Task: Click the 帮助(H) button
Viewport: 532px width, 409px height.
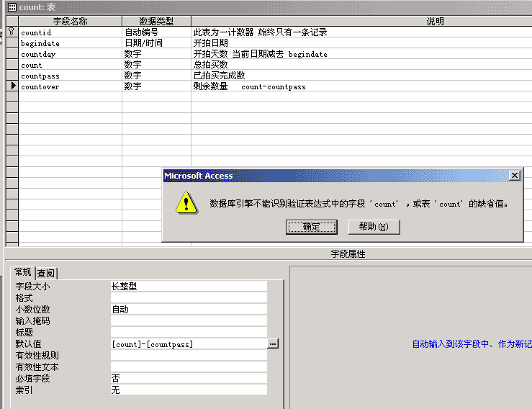Action: (x=374, y=227)
